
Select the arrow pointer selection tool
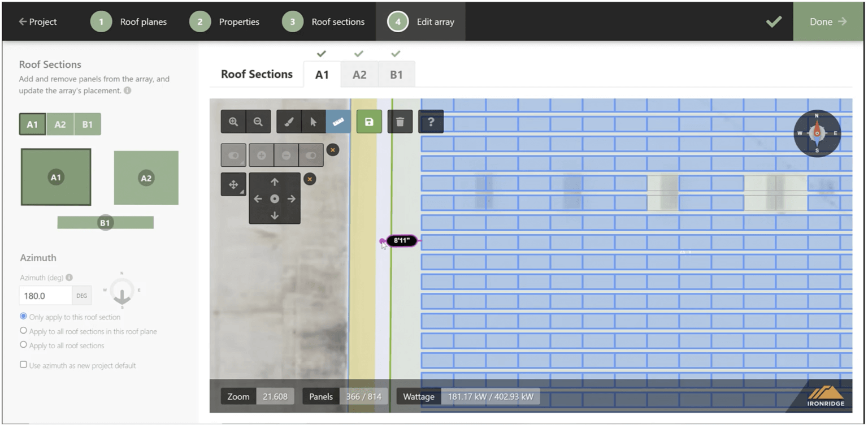pos(314,122)
